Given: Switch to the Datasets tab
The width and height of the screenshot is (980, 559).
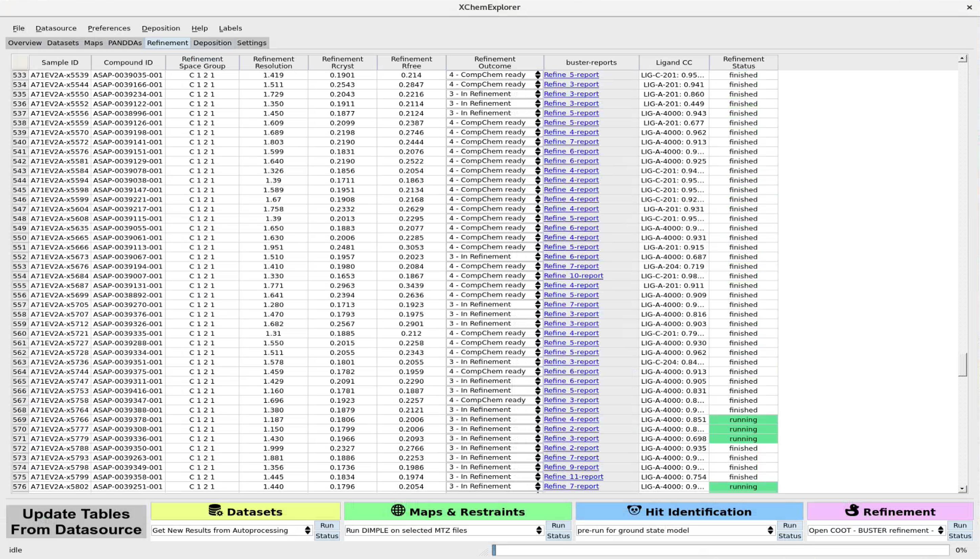Looking at the screenshot, I should [x=63, y=43].
